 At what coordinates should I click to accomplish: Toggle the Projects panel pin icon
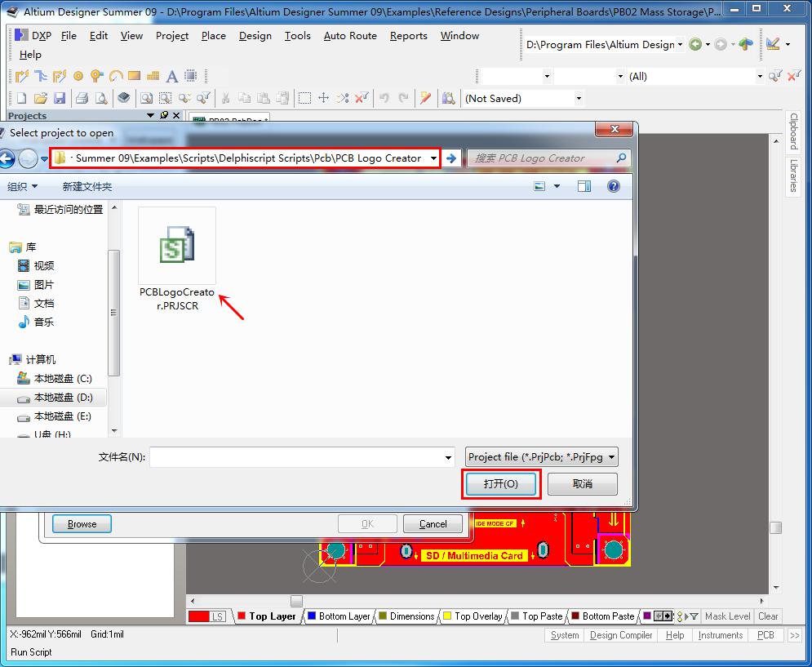point(164,115)
